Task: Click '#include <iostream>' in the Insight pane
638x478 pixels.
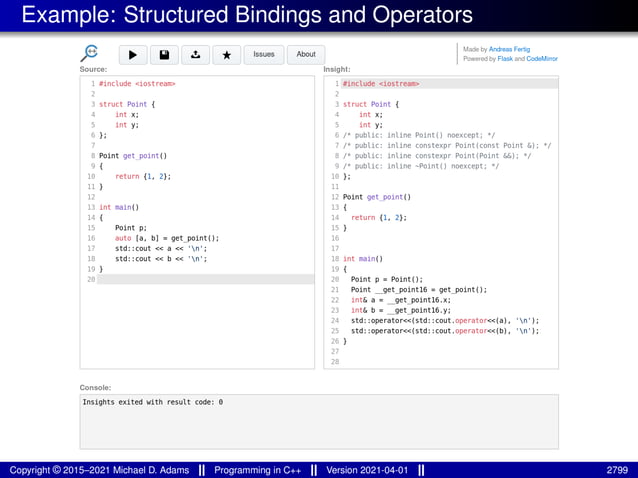Action: 381,83
